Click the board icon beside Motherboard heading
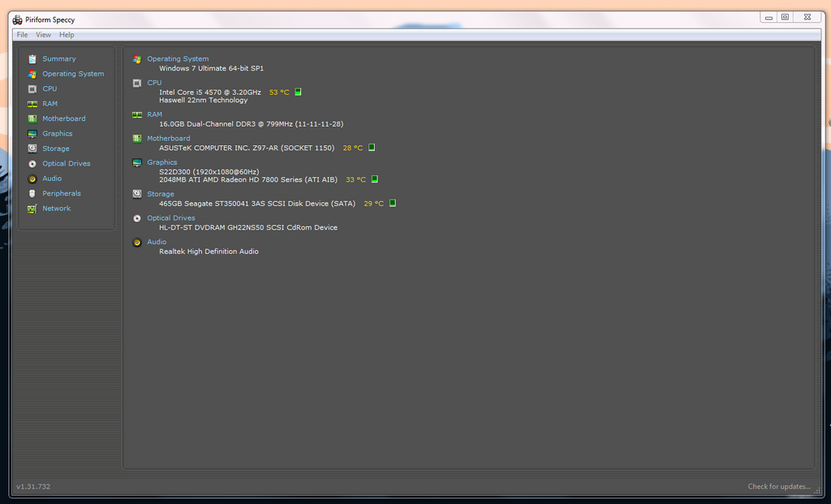This screenshot has width=831, height=504. pyautogui.click(x=137, y=138)
